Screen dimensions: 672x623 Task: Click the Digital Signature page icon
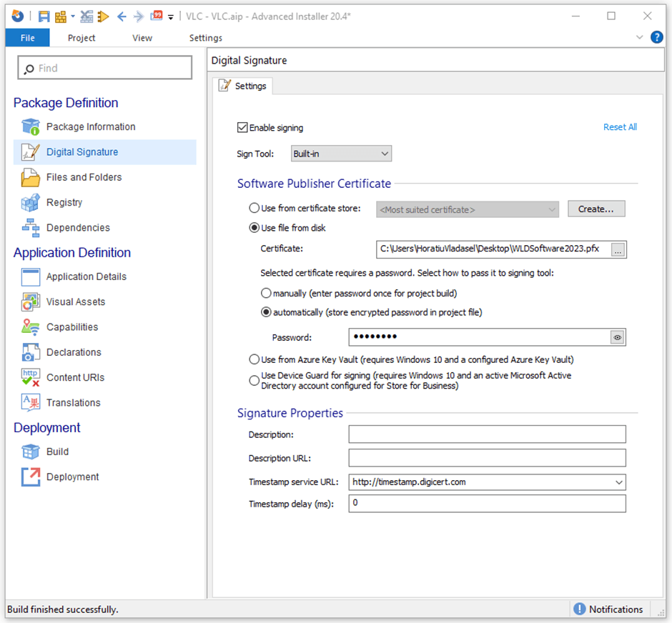tap(31, 152)
